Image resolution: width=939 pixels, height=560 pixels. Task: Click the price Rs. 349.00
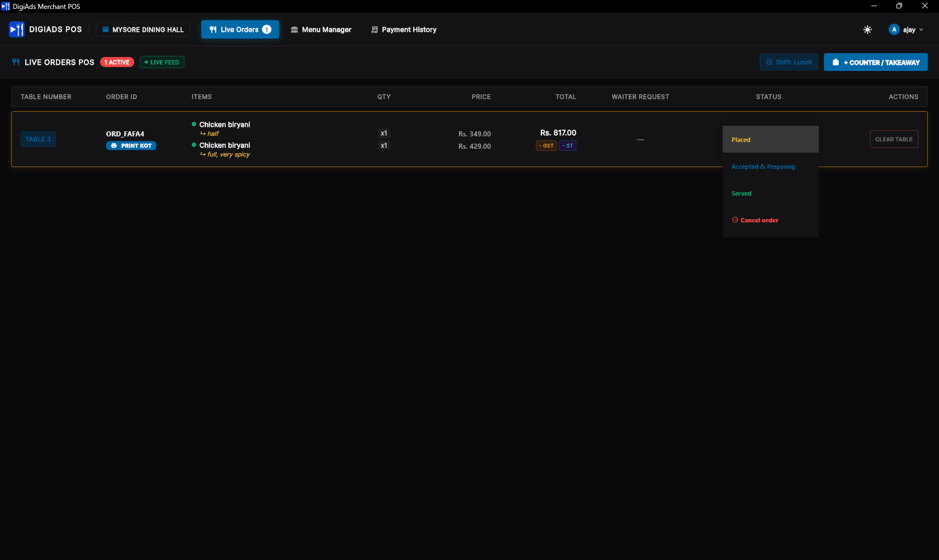click(x=475, y=134)
